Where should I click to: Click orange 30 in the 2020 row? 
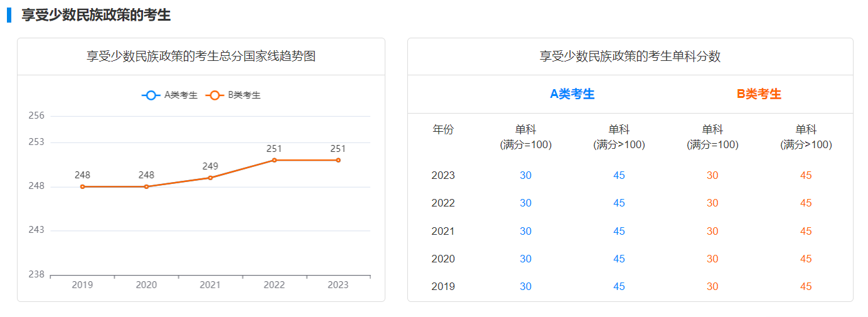coord(712,259)
